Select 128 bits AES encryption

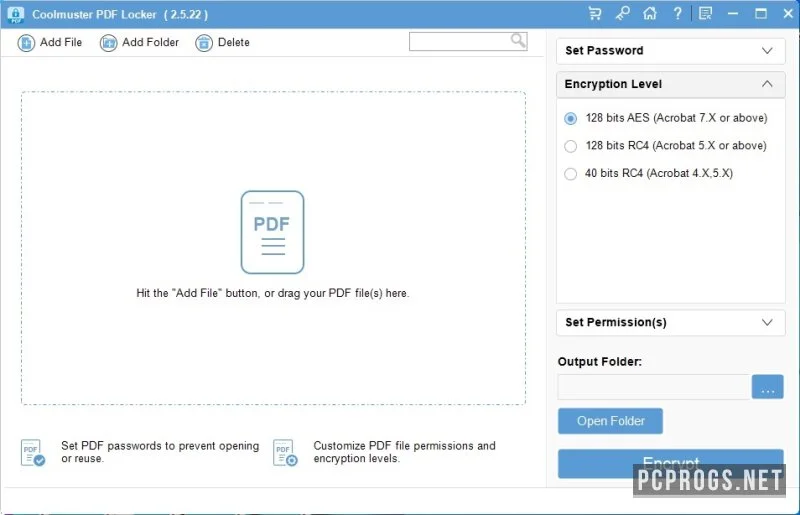[x=570, y=118]
